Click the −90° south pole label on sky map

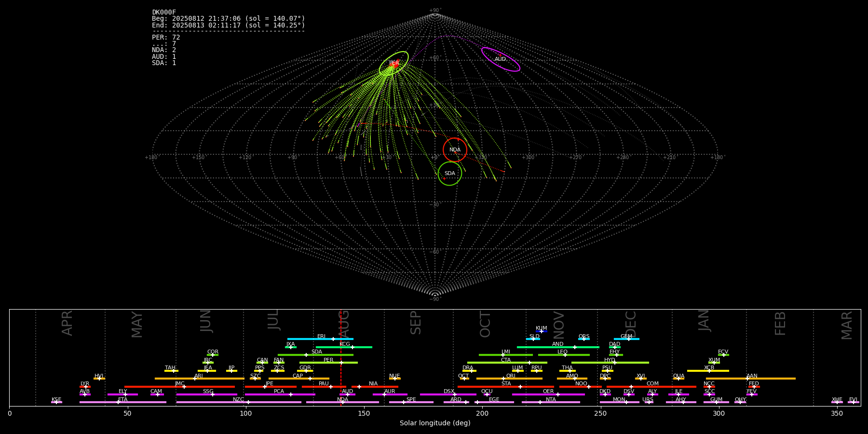tap(435, 299)
